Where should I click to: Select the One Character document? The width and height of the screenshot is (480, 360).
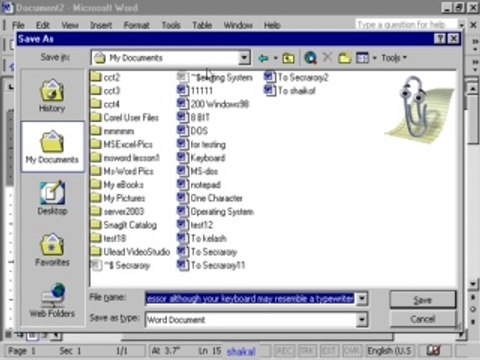coord(210,198)
